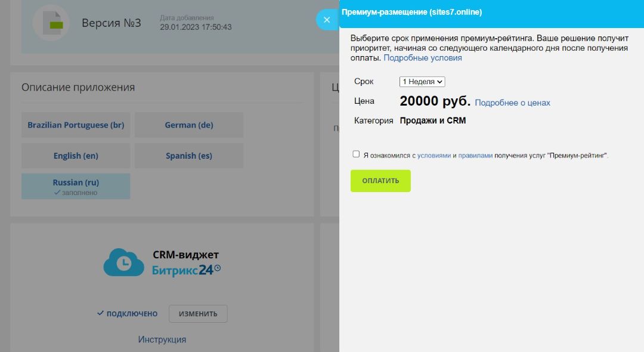Click the price 20000 руб. text
This screenshot has width=644, height=352.
(436, 100)
